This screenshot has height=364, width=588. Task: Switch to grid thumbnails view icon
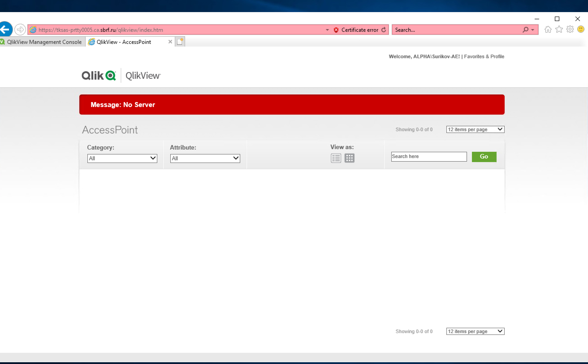[x=349, y=158]
